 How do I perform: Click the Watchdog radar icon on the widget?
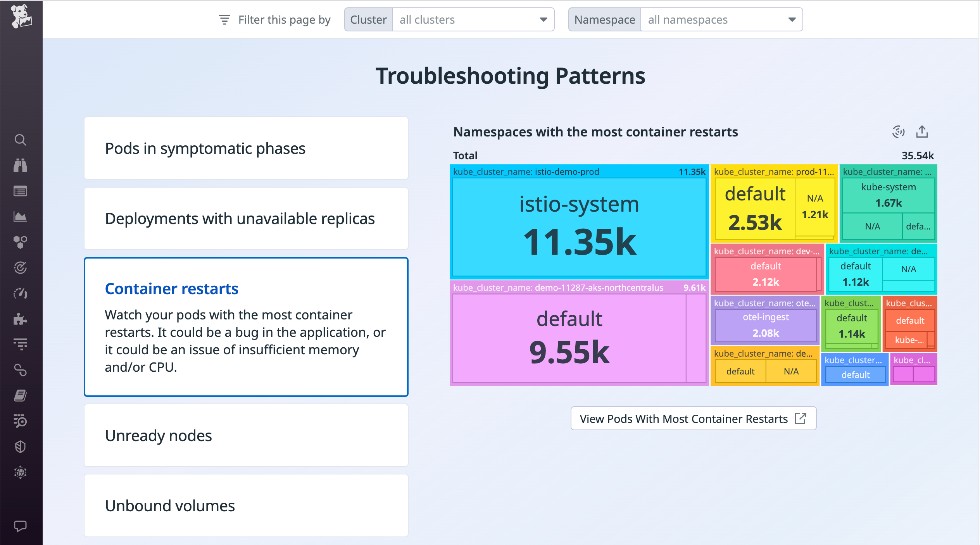899,132
